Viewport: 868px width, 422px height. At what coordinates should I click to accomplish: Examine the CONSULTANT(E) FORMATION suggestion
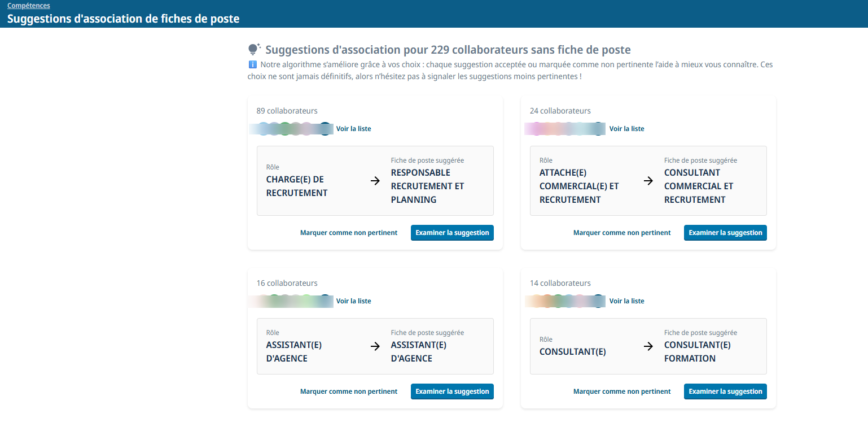click(x=725, y=391)
